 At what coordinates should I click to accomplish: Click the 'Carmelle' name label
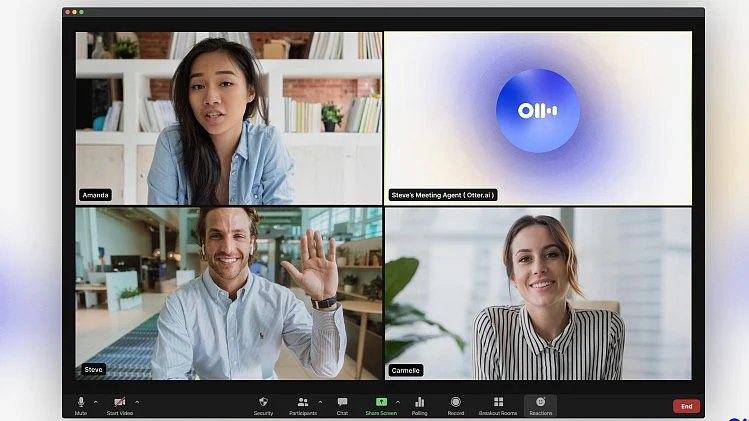click(406, 370)
